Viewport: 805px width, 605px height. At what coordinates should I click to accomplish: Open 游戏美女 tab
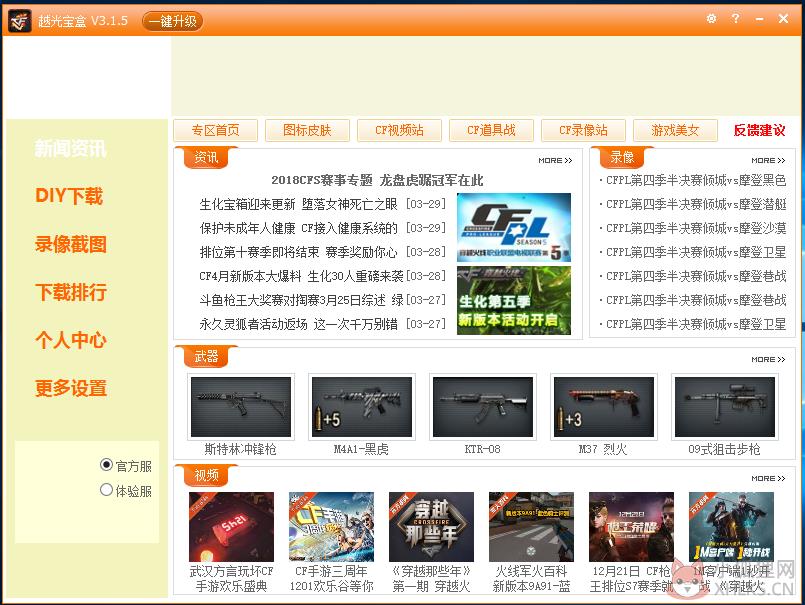(675, 130)
